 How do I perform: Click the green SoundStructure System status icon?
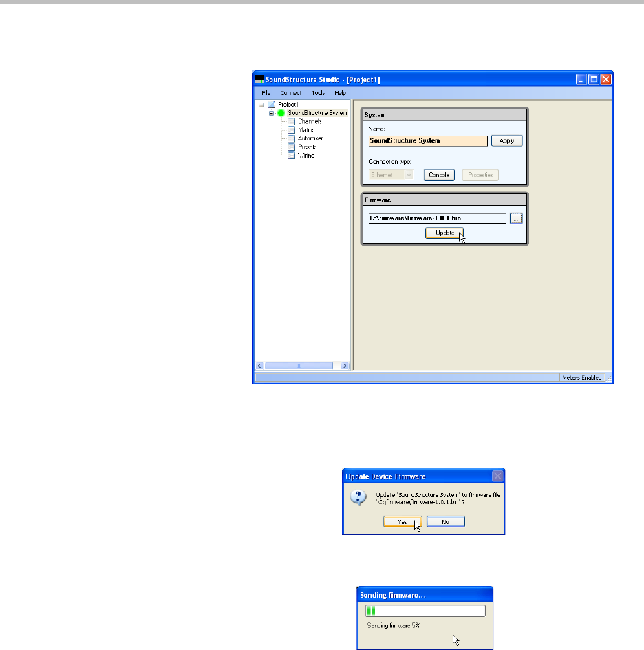[x=281, y=113]
